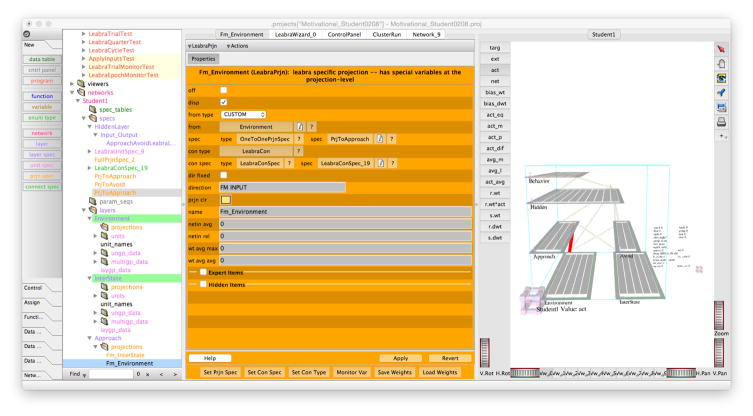Image resolution: width=753 pixels, height=416 pixels.
Task: Click edit icon next to Environment field
Action: pos(299,127)
